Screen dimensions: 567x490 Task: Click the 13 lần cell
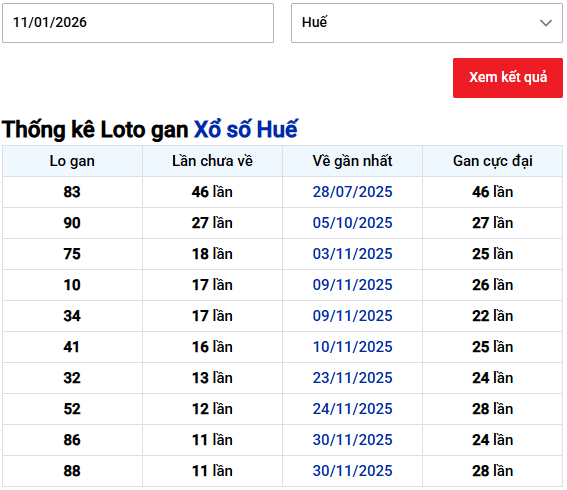[x=212, y=378]
